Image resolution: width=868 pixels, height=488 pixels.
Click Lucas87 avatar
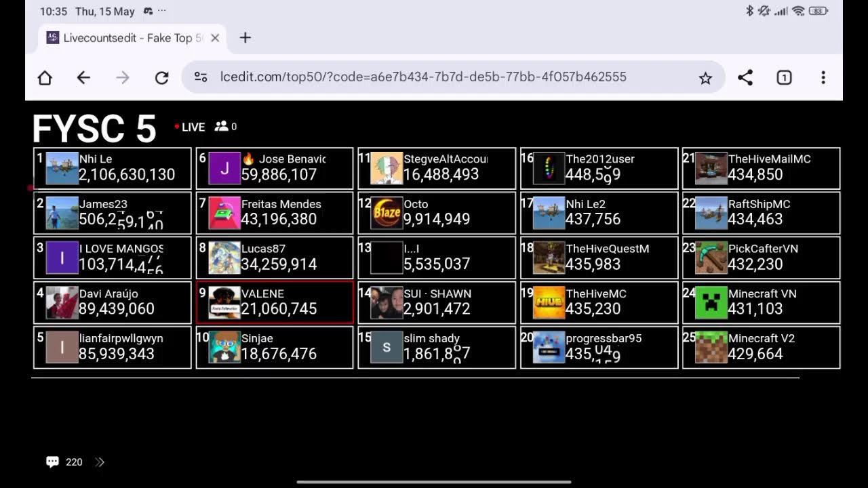click(x=224, y=258)
